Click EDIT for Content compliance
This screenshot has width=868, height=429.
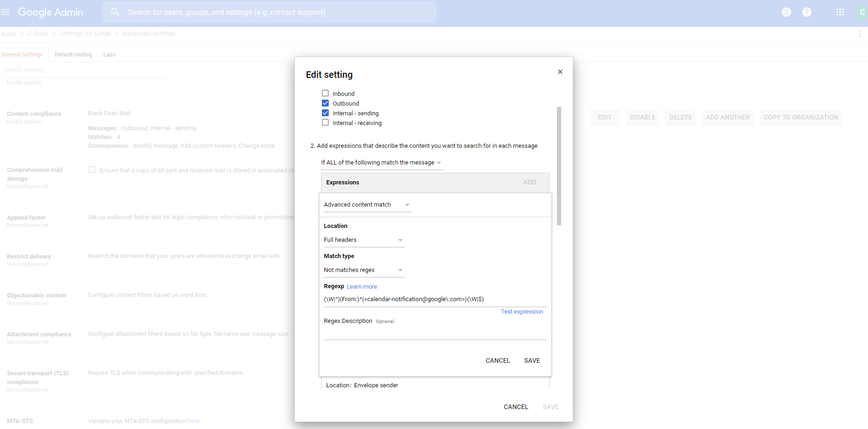point(605,118)
